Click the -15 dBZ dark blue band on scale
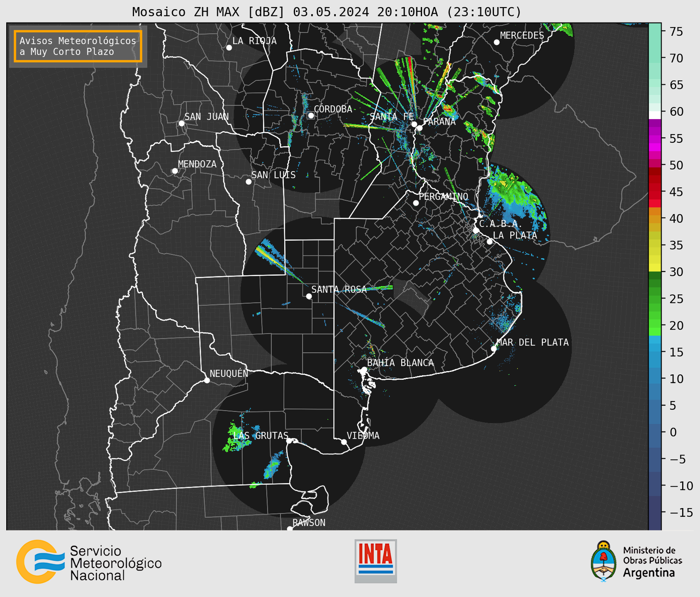 point(655,512)
